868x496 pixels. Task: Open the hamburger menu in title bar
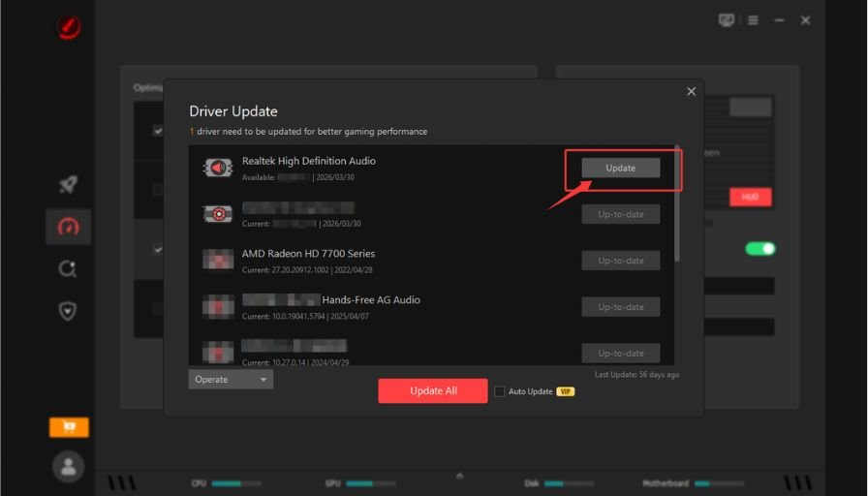(753, 20)
